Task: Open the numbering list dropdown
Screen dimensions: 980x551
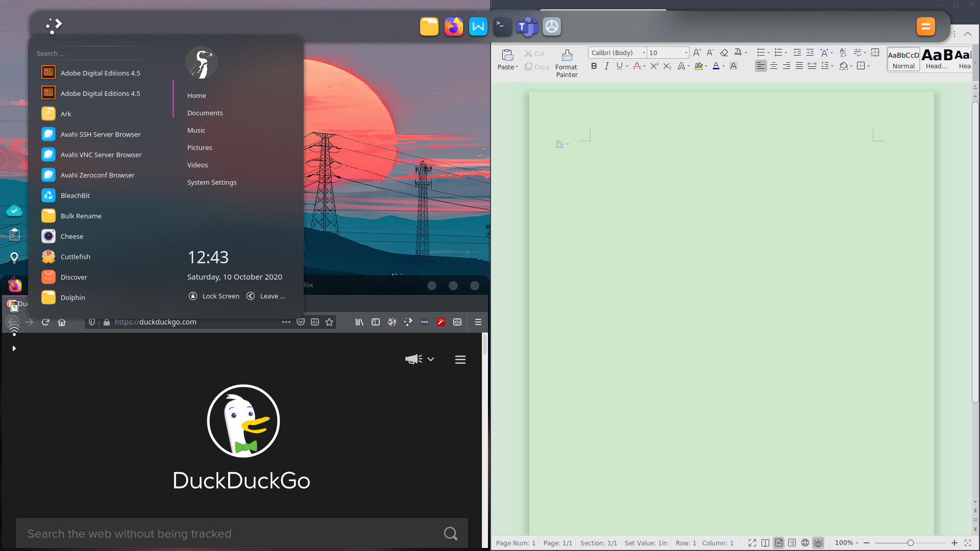Action: tap(786, 53)
